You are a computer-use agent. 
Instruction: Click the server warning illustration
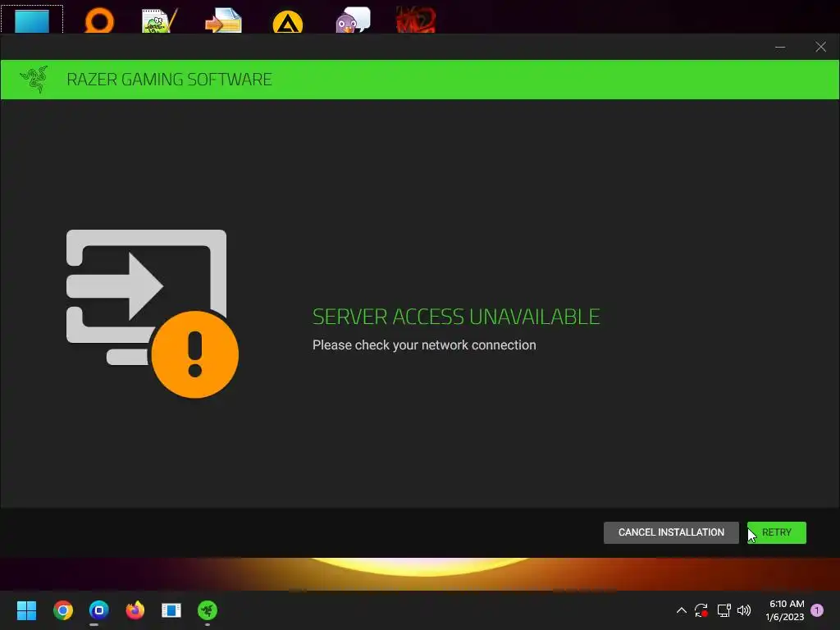coord(152,313)
